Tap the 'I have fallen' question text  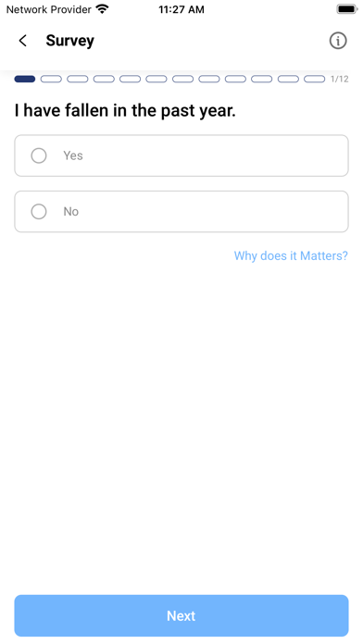125,110
